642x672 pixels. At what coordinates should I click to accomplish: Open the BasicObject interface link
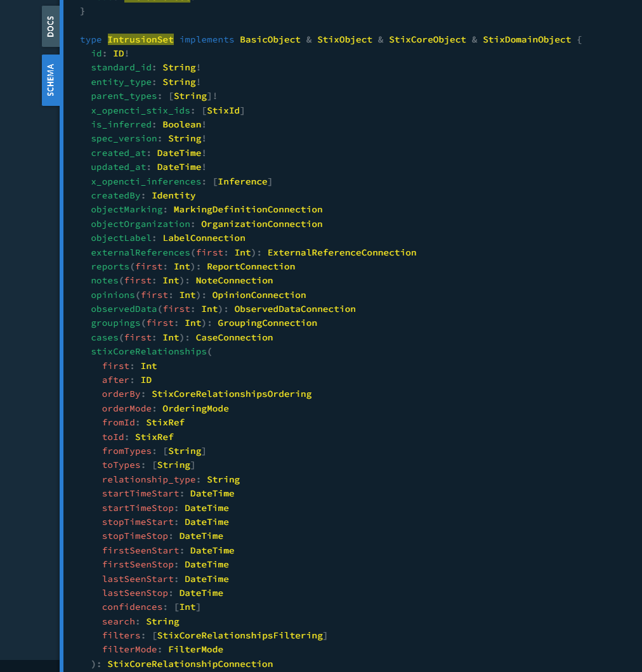click(270, 39)
